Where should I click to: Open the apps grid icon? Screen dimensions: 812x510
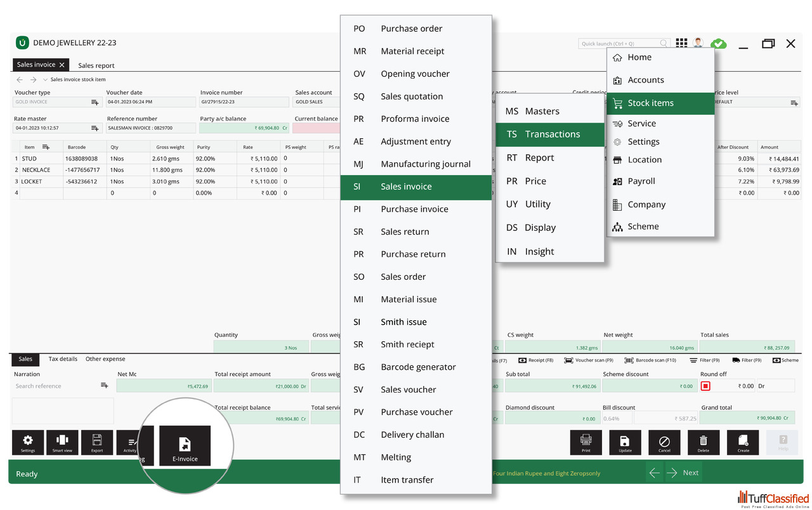pos(681,43)
